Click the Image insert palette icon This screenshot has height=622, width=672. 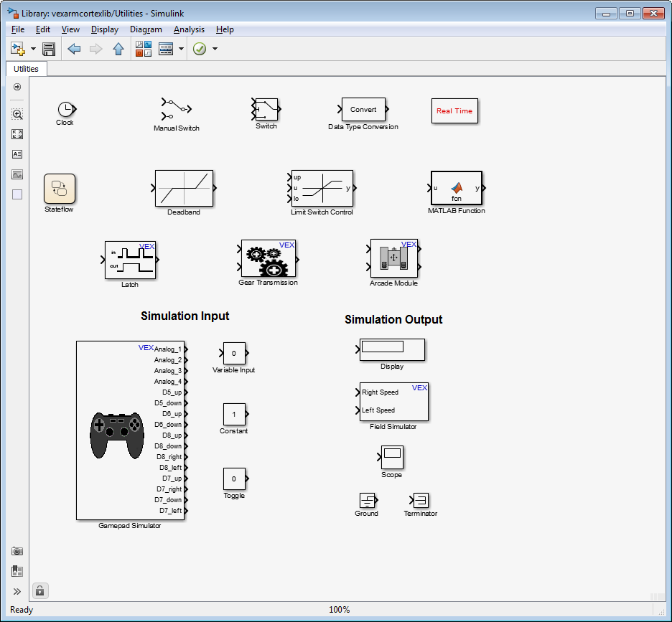click(x=17, y=174)
